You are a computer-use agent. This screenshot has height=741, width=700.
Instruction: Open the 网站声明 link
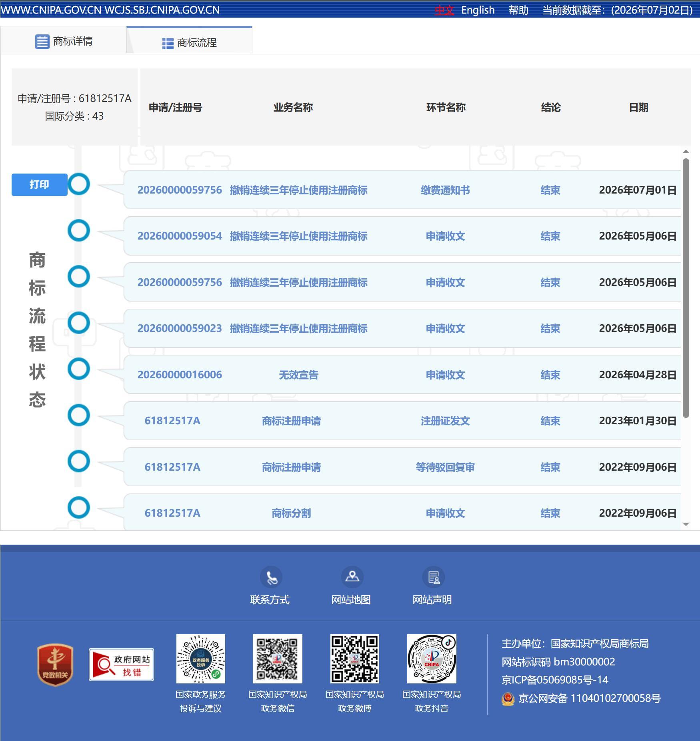pyautogui.click(x=432, y=599)
